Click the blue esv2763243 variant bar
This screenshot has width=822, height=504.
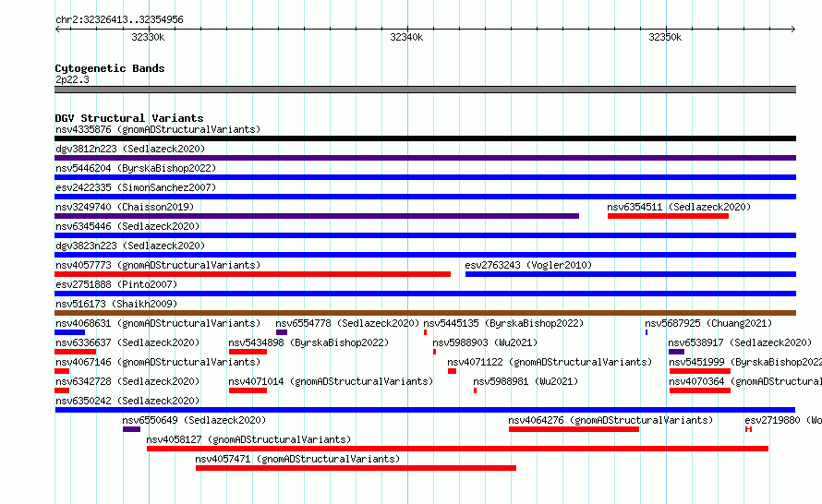pos(631,274)
